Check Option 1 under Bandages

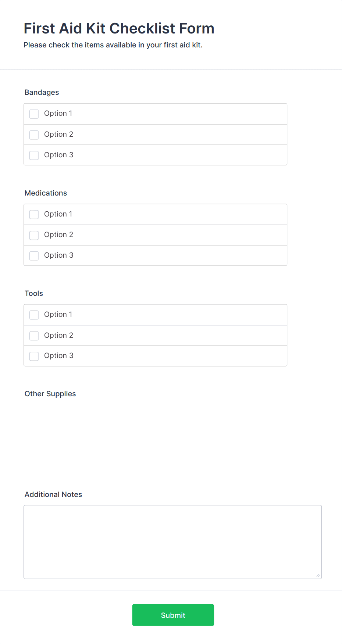point(34,114)
